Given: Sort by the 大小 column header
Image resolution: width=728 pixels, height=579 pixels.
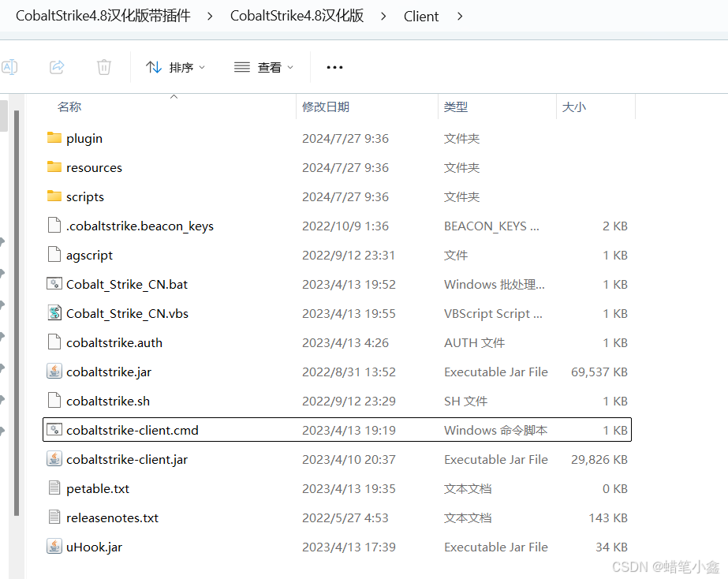Looking at the screenshot, I should pyautogui.click(x=574, y=107).
